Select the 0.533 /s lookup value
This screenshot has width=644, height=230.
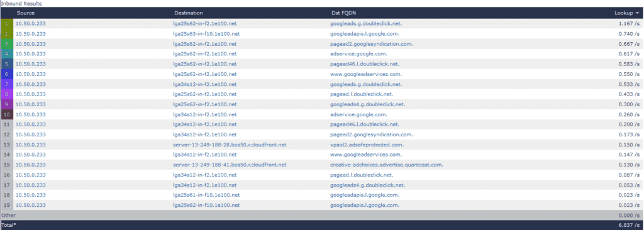coord(629,84)
